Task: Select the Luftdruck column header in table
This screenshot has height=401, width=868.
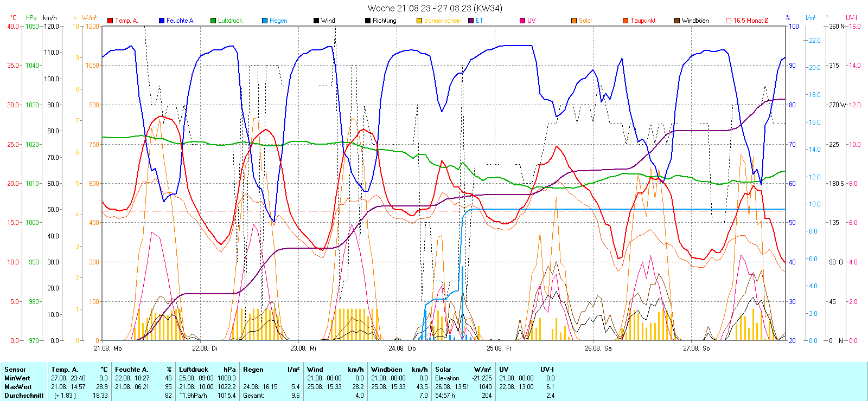Action: click(194, 370)
